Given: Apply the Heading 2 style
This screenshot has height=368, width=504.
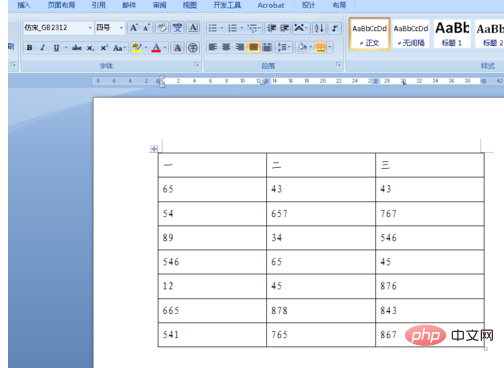Looking at the screenshot, I should pos(489,34).
